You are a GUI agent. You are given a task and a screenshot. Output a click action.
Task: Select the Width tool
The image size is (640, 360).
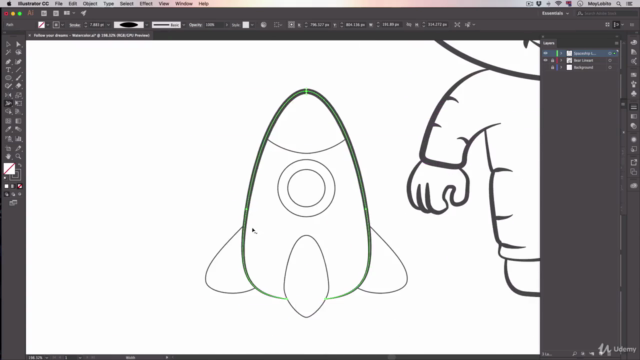(8, 103)
